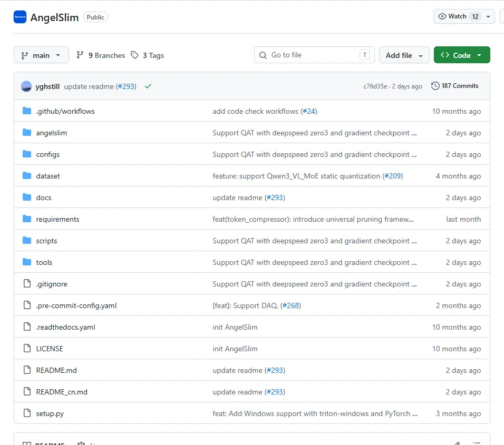Click the folder icon next to docs

click(27, 197)
